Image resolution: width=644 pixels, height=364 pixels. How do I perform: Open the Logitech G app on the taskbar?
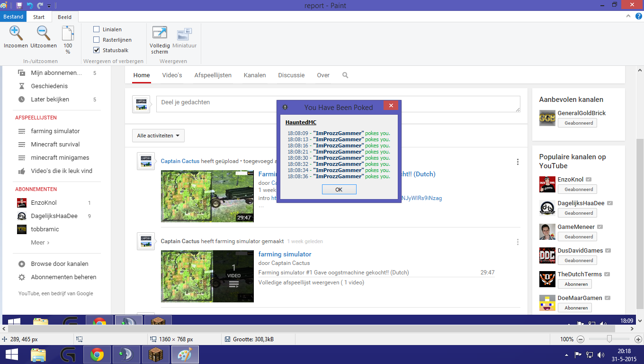pyautogui.click(x=67, y=355)
